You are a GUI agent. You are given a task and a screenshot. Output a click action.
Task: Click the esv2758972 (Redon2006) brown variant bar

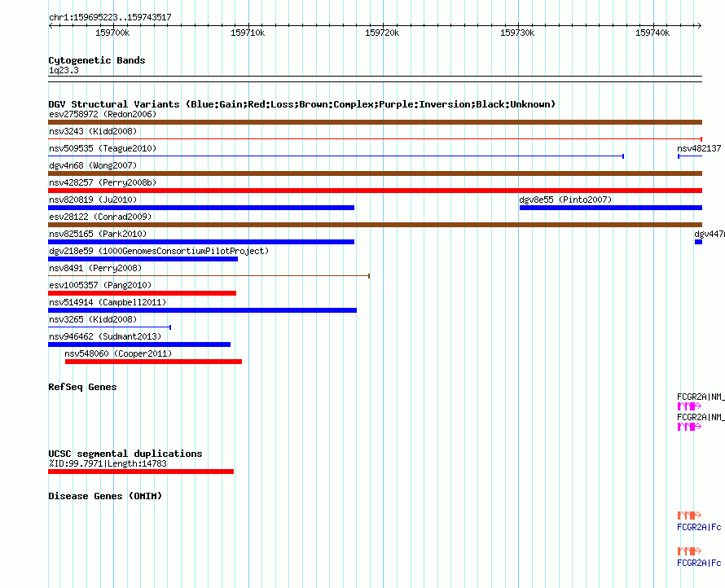pos(375,122)
